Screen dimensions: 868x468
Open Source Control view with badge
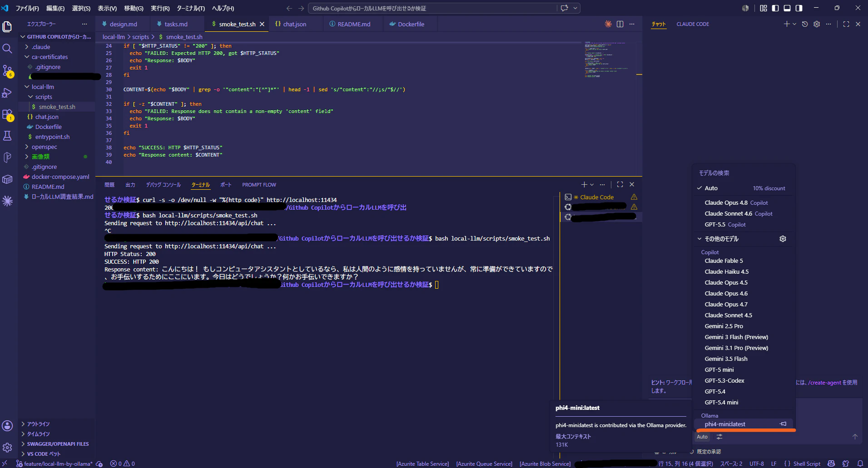7,71
